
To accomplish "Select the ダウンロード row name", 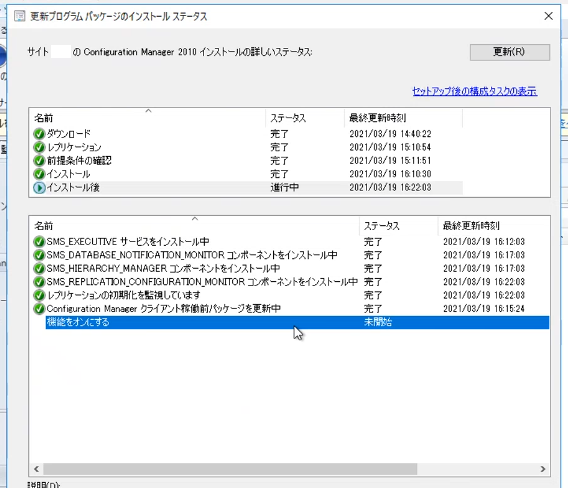I will 68,134.
